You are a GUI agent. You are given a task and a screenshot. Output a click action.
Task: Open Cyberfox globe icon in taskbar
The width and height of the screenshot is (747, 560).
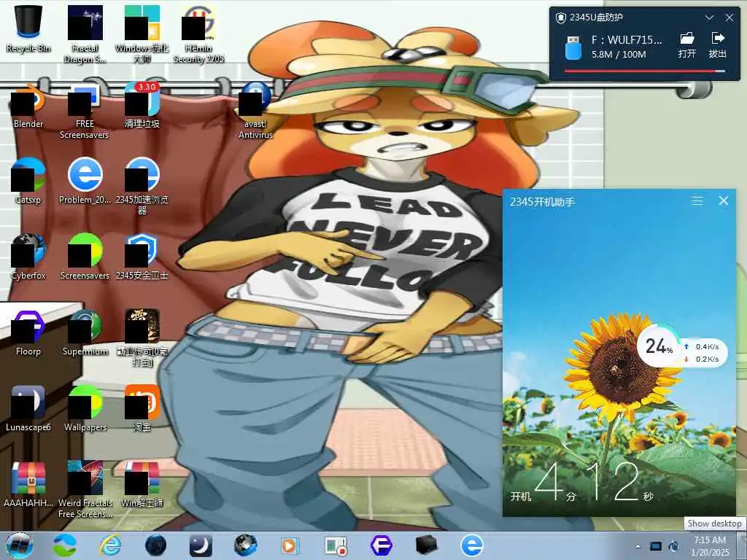coord(246,545)
